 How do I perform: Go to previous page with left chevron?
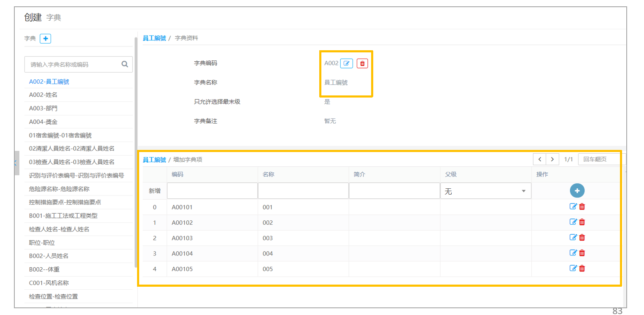click(x=539, y=159)
